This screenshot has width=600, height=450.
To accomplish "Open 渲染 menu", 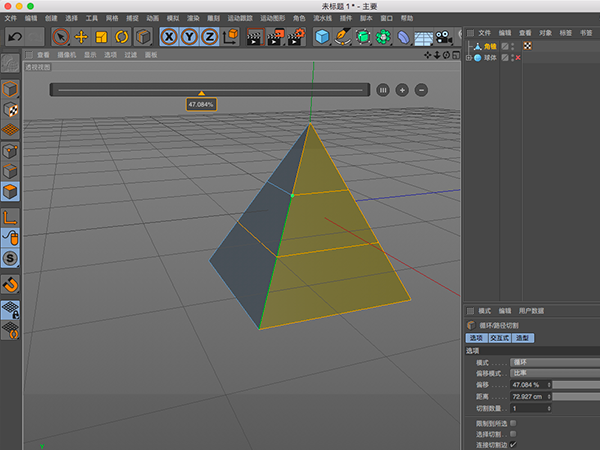I will click(x=193, y=18).
